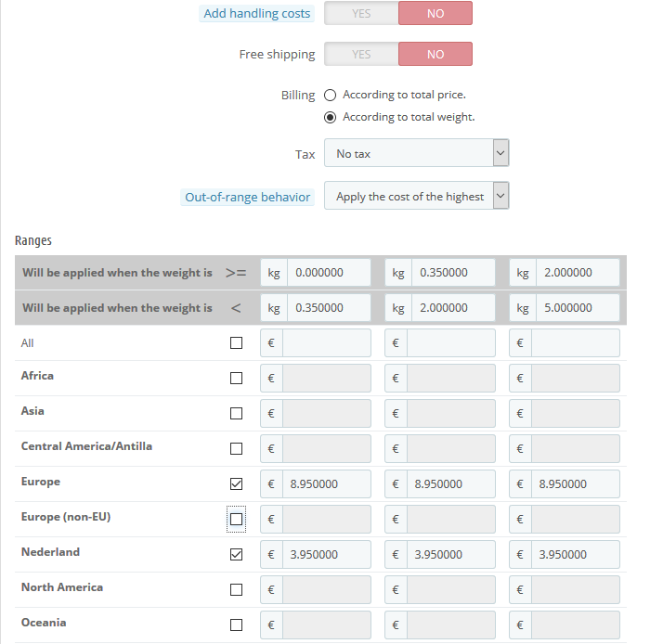663x644 pixels.
Task: Click the 5.000000 upper weight limit field
Action: pos(577,308)
